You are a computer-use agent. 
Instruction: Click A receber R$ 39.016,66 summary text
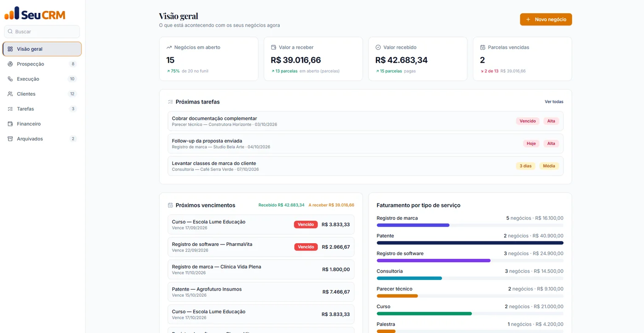[x=331, y=205]
